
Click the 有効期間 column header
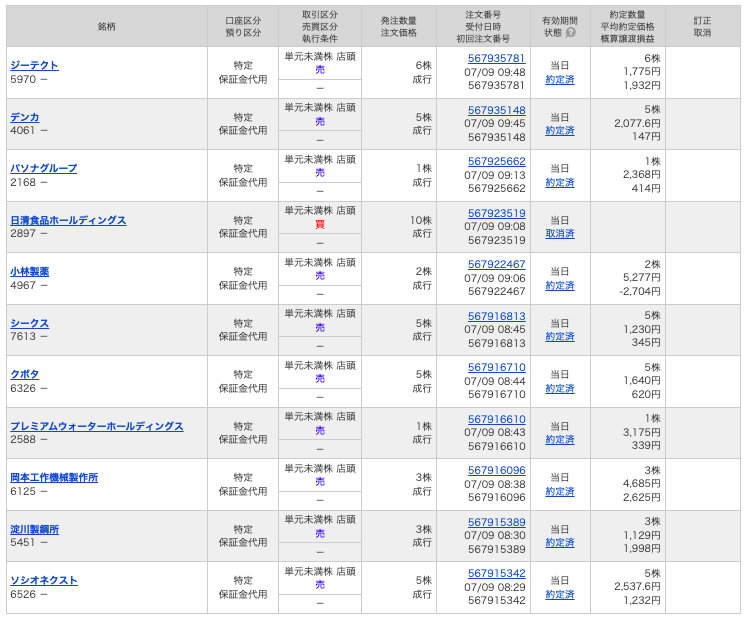560,26
